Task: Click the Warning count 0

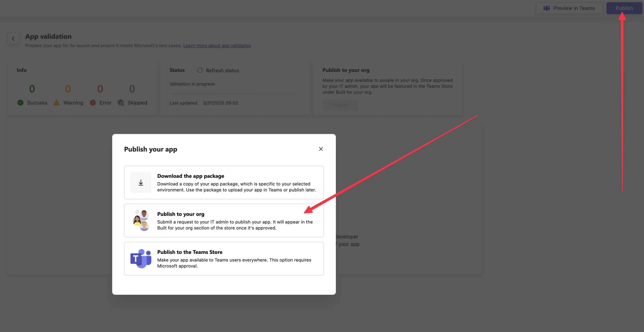Action: coord(68,89)
